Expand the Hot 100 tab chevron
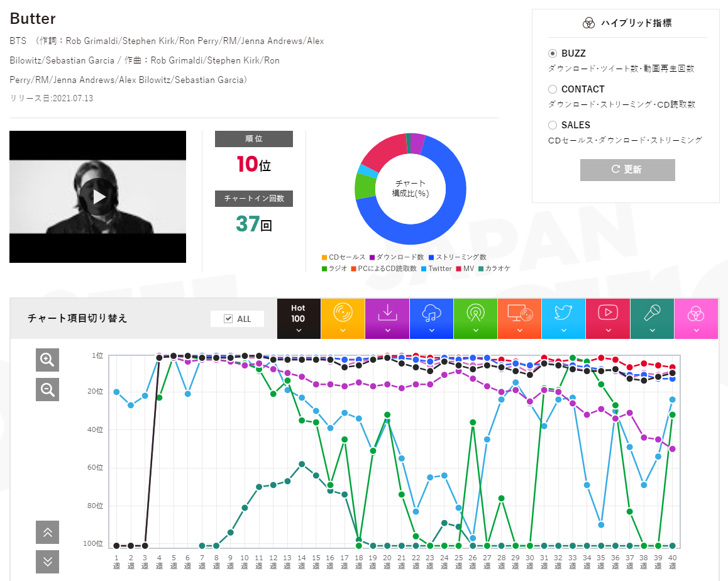Viewport: 728px width, 581px height. 299,330
